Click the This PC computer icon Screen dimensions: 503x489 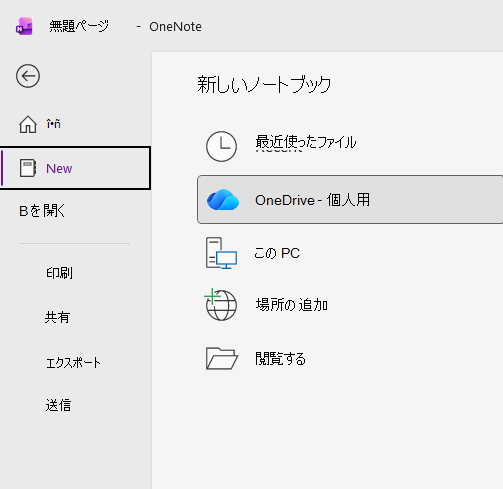point(221,253)
